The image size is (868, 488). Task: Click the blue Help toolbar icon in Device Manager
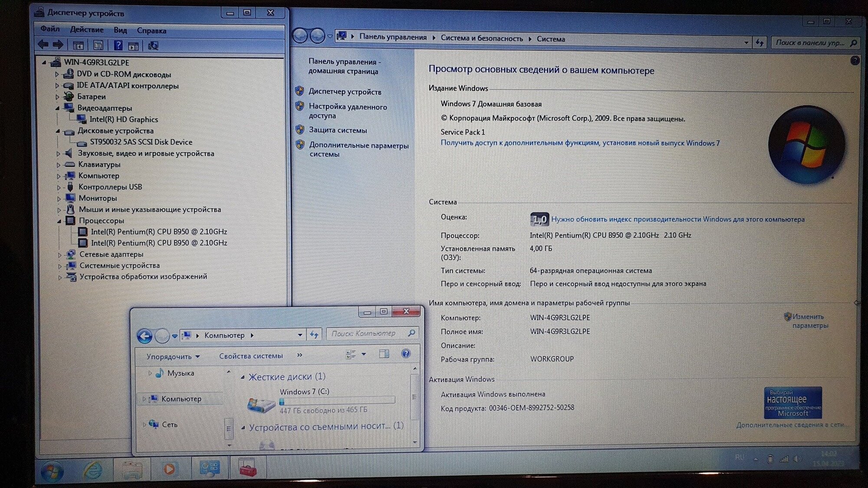(118, 45)
